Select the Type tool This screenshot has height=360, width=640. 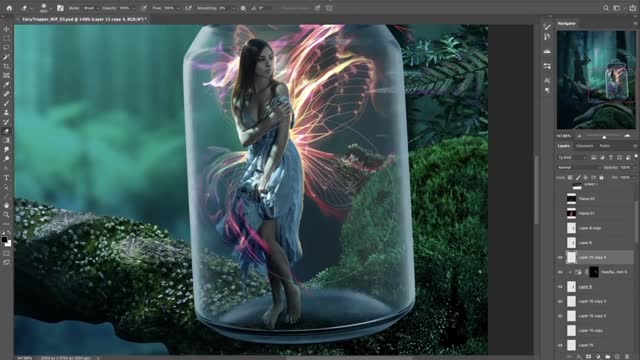6,178
